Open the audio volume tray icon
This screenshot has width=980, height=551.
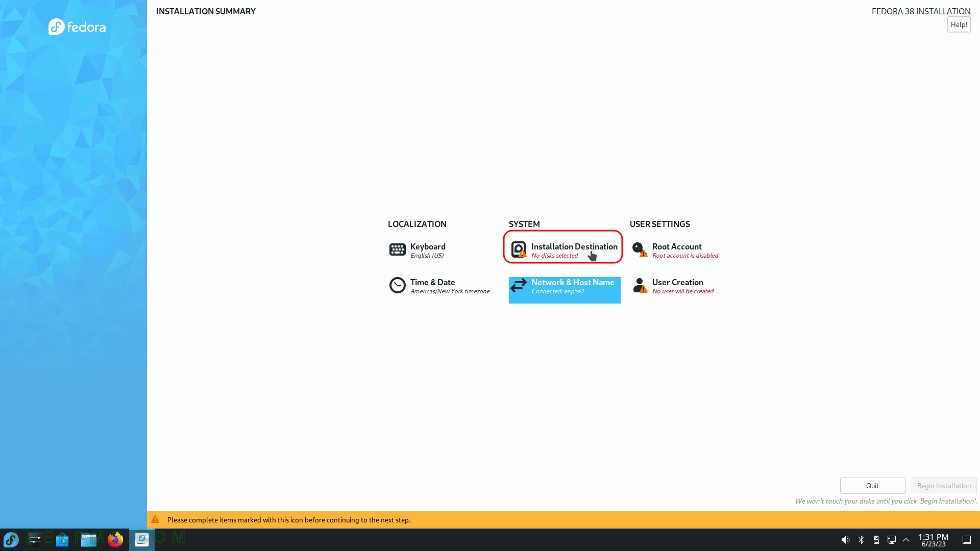pos(846,540)
